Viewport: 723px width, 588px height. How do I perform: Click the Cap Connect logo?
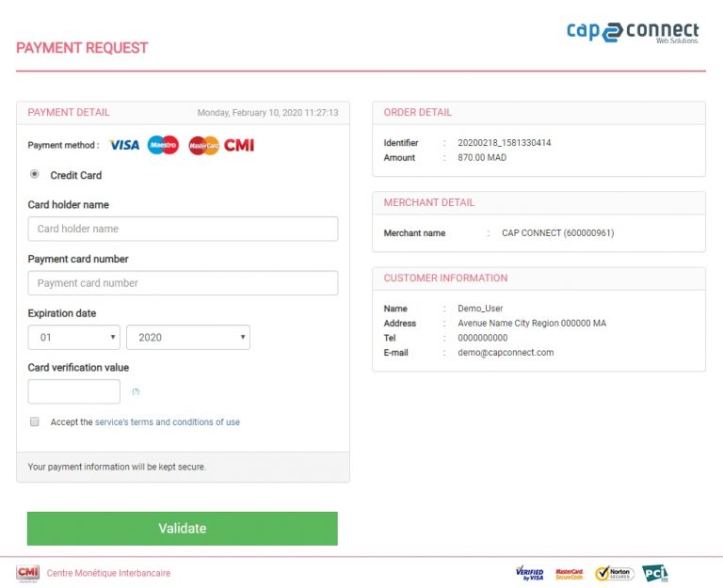pos(632,32)
